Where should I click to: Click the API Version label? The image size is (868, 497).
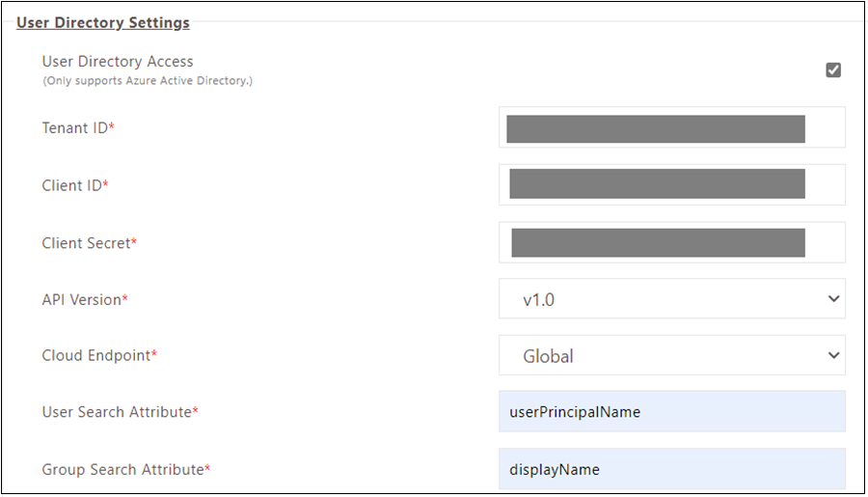pyautogui.click(x=85, y=300)
